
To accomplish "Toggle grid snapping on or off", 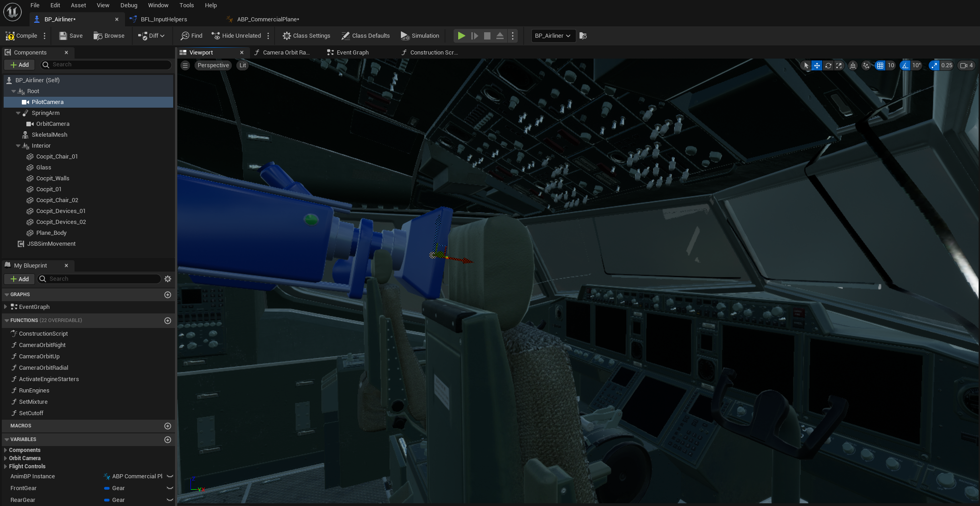I will coord(880,65).
